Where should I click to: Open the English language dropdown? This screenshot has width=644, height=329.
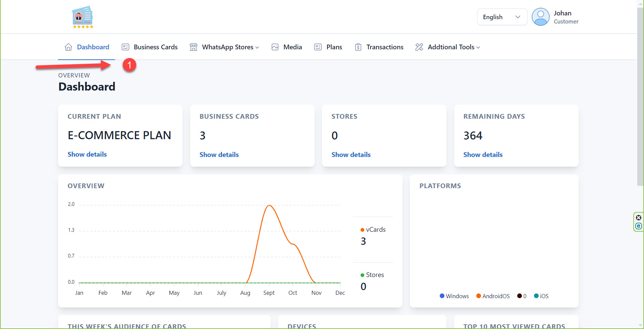click(x=502, y=17)
